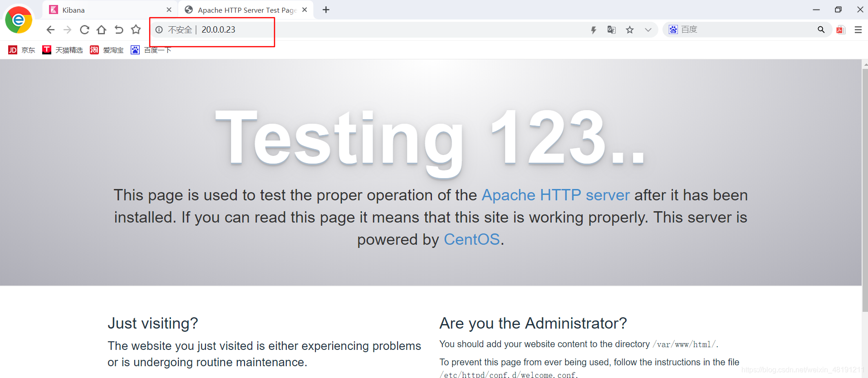Go back to previous page
The height and width of the screenshot is (378, 868).
(x=50, y=30)
